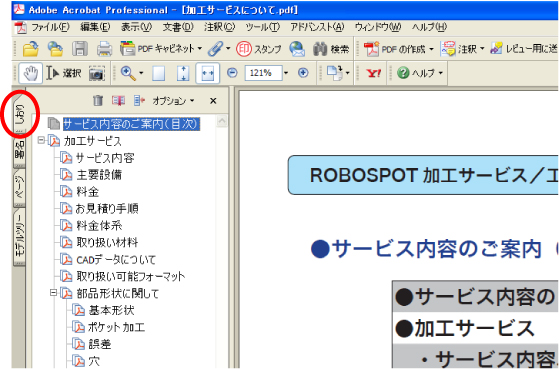Open the スタンプ stamp tool
This screenshot has width=559, height=369.
[x=259, y=49]
